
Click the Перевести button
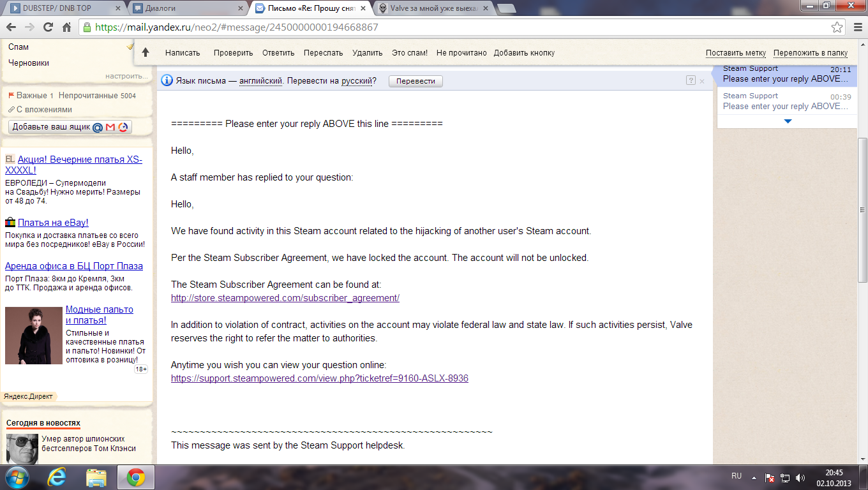click(415, 81)
